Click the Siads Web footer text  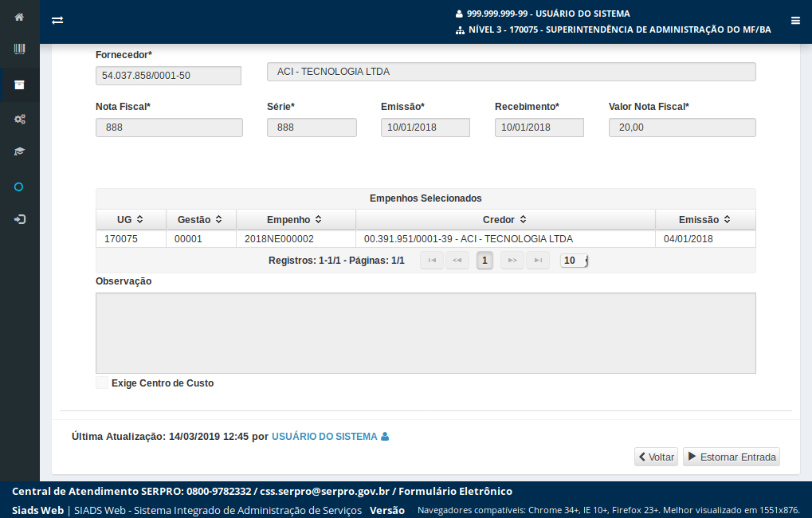click(x=37, y=510)
